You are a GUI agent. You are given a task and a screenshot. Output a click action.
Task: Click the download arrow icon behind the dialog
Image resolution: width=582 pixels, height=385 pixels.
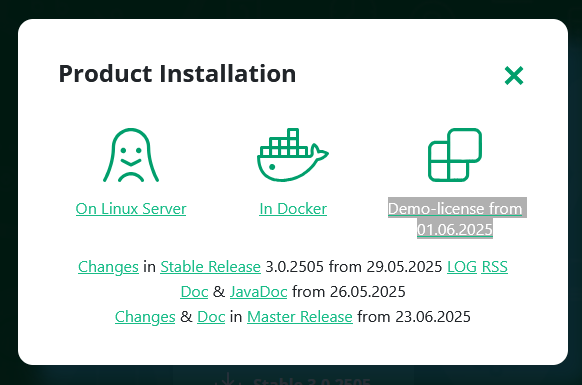(227, 379)
